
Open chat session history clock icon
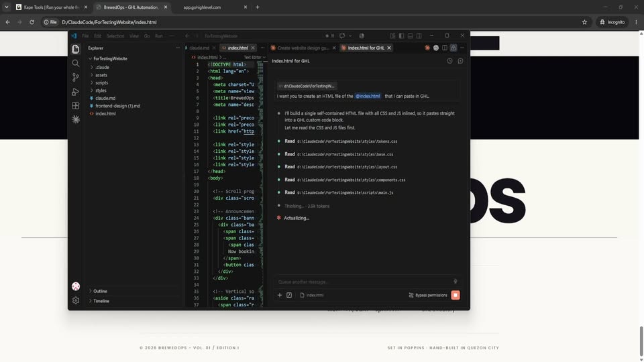tap(449, 61)
